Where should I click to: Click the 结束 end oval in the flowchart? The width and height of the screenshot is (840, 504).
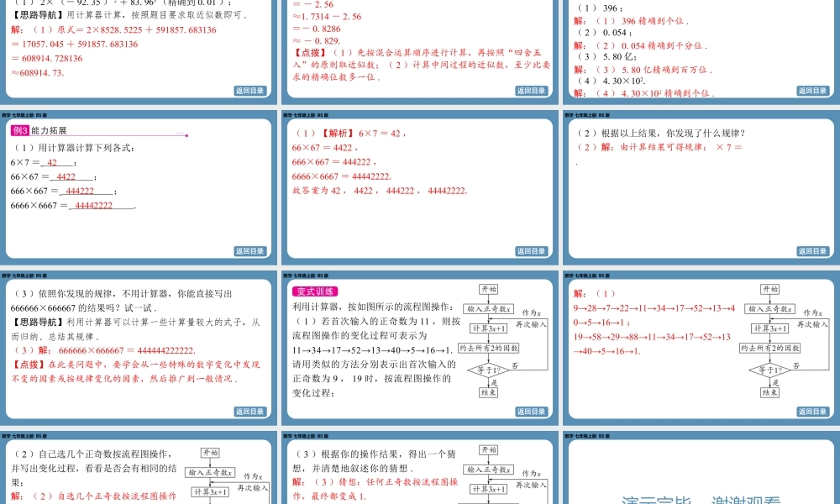point(489,391)
